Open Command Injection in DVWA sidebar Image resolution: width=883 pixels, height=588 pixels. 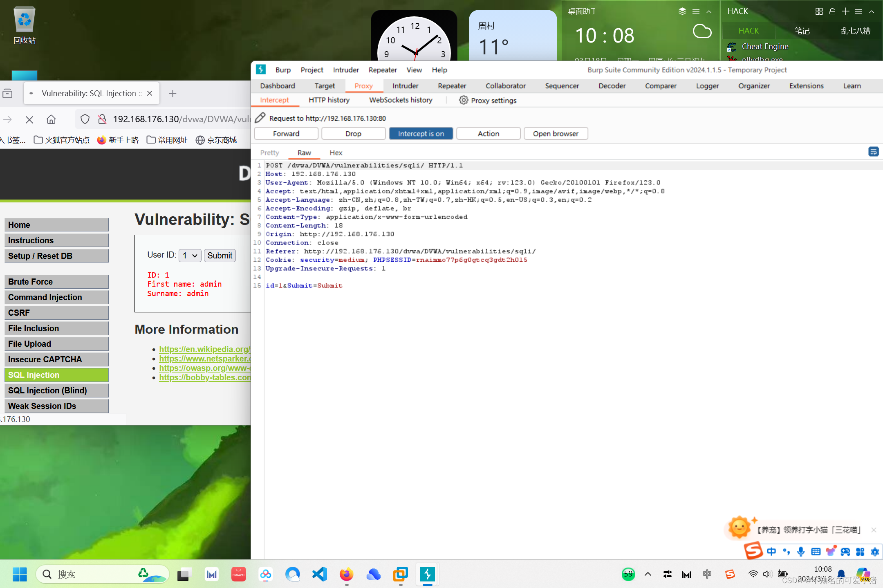[x=56, y=297]
